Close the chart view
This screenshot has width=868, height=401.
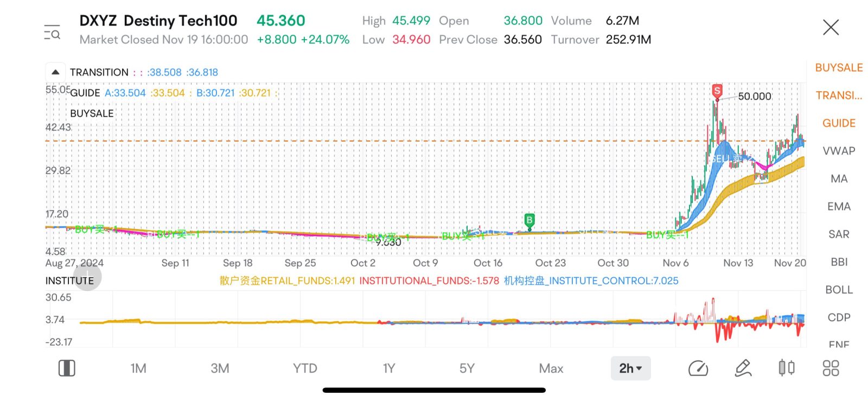click(831, 27)
